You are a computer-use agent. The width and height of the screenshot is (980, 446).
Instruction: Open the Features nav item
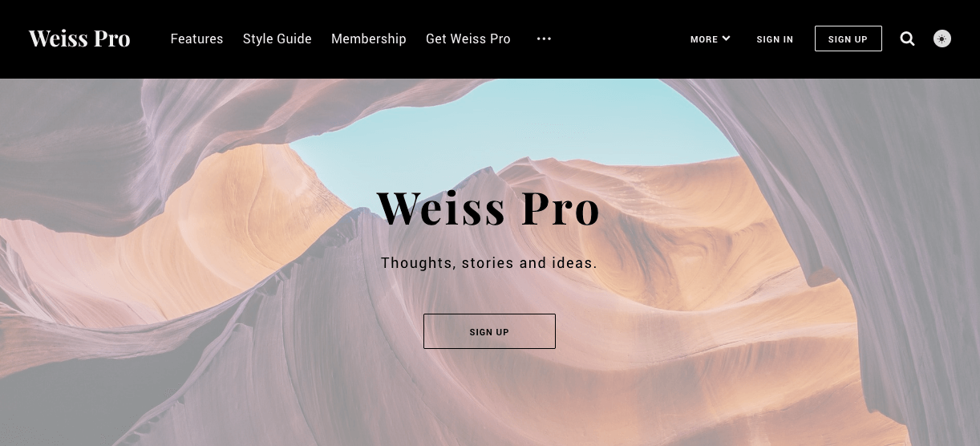[196, 39]
